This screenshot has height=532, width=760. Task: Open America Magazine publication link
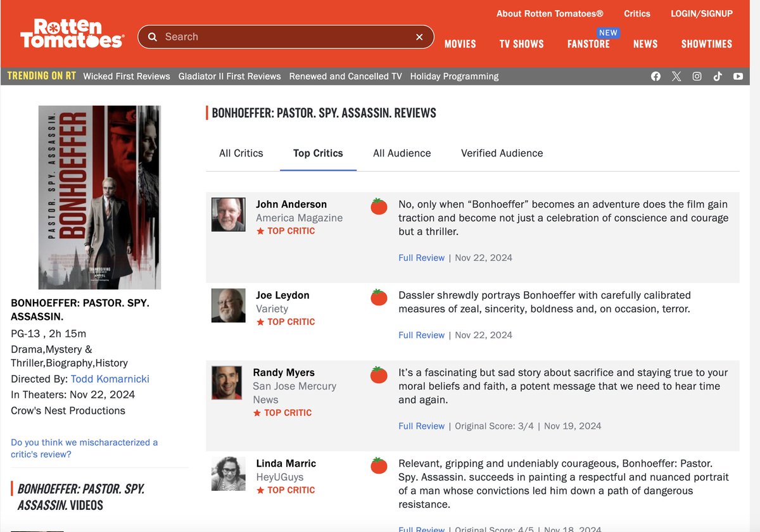[x=300, y=218]
